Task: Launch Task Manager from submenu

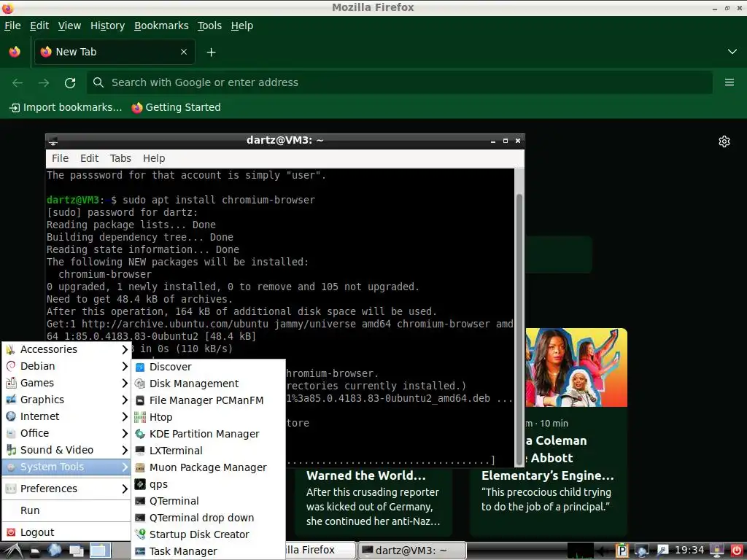Action: (208, 551)
